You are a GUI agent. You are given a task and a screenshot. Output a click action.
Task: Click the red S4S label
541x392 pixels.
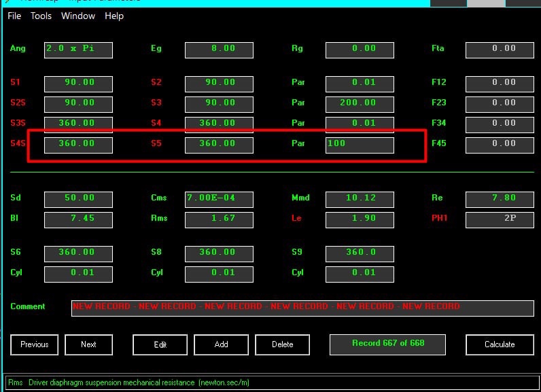[18, 143]
